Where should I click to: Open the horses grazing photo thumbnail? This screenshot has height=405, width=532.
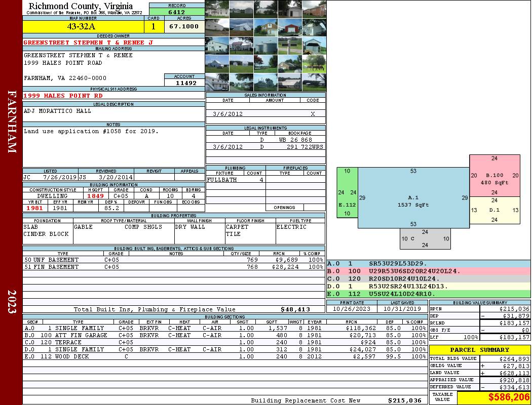click(x=314, y=64)
